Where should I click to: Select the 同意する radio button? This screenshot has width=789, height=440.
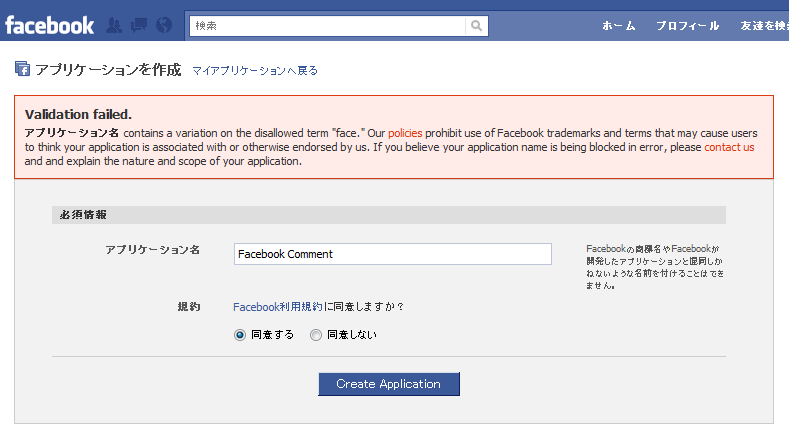click(240, 335)
